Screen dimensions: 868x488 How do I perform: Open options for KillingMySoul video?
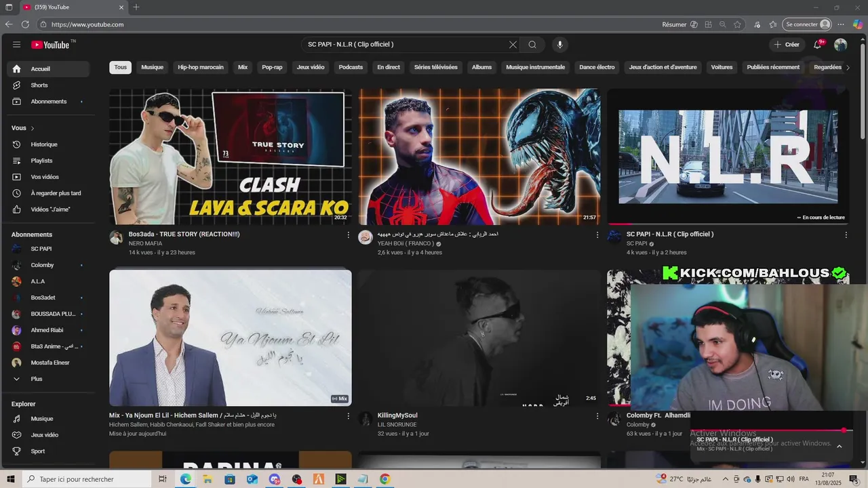(x=597, y=416)
